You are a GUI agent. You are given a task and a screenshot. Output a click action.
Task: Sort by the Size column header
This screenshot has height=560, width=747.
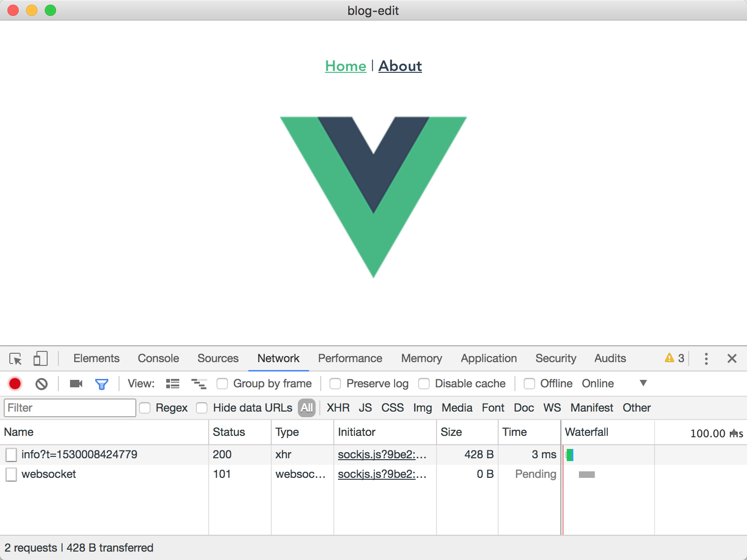[x=467, y=432]
